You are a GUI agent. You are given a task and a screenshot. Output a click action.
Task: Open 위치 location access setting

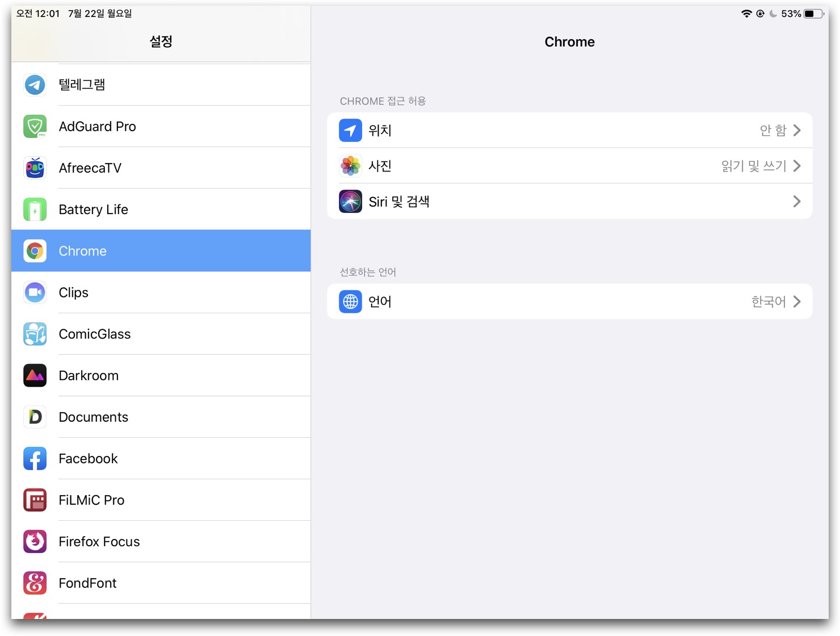coord(570,130)
